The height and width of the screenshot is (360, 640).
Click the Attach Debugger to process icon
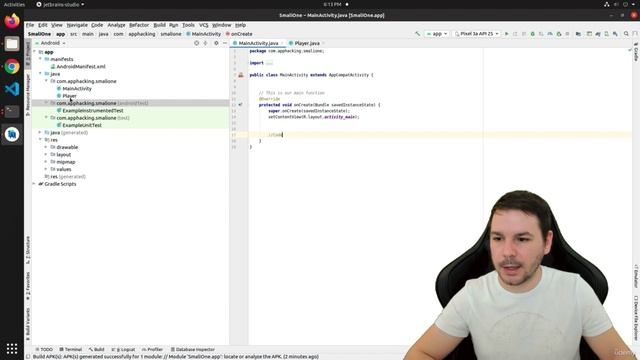559,34
